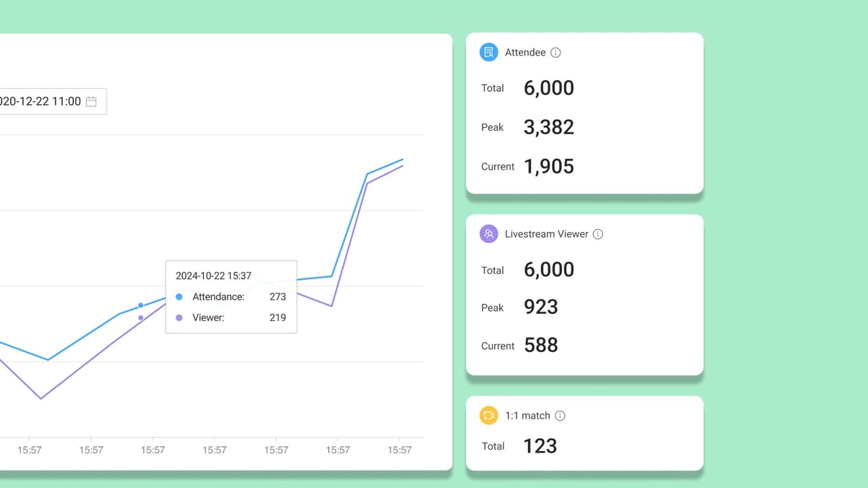
Task: Click the purple Livestream Viewer icon
Action: pyautogui.click(x=488, y=234)
